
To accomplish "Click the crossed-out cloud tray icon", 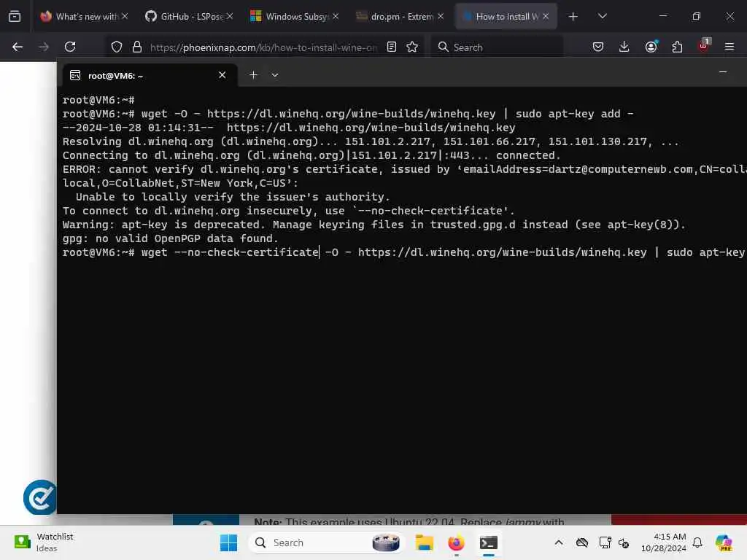I will (x=581, y=542).
